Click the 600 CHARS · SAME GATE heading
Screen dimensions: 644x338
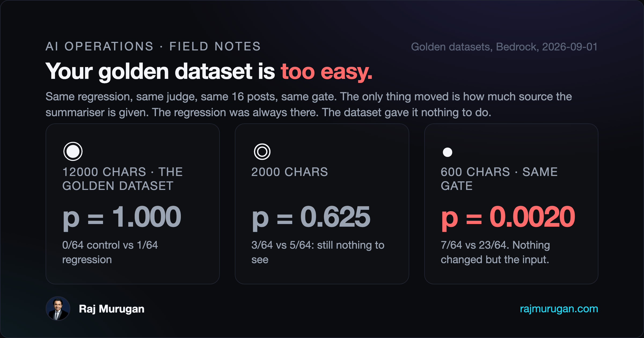coord(499,179)
